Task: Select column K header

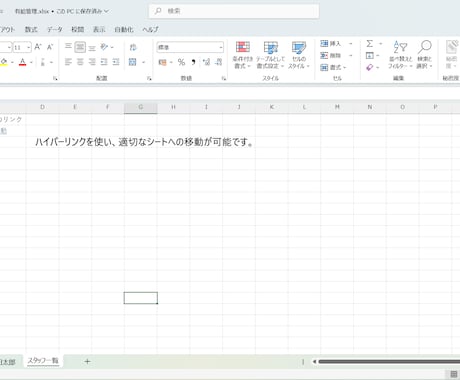Action: (272, 107)
